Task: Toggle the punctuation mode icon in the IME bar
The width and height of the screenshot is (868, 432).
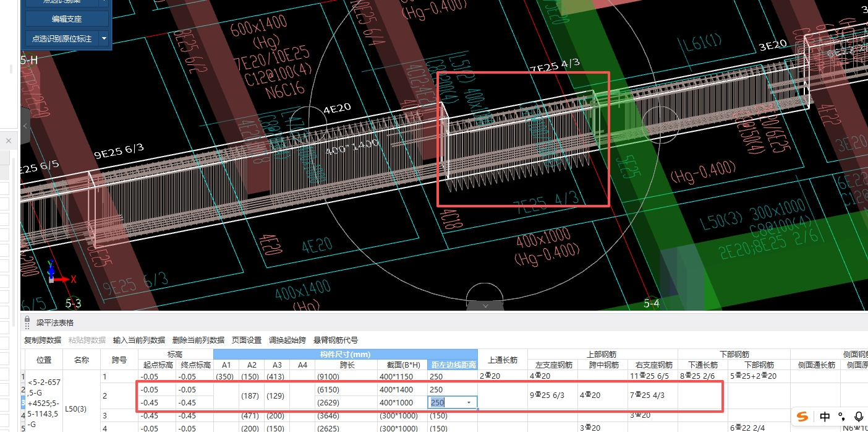Action: [841, 417]
